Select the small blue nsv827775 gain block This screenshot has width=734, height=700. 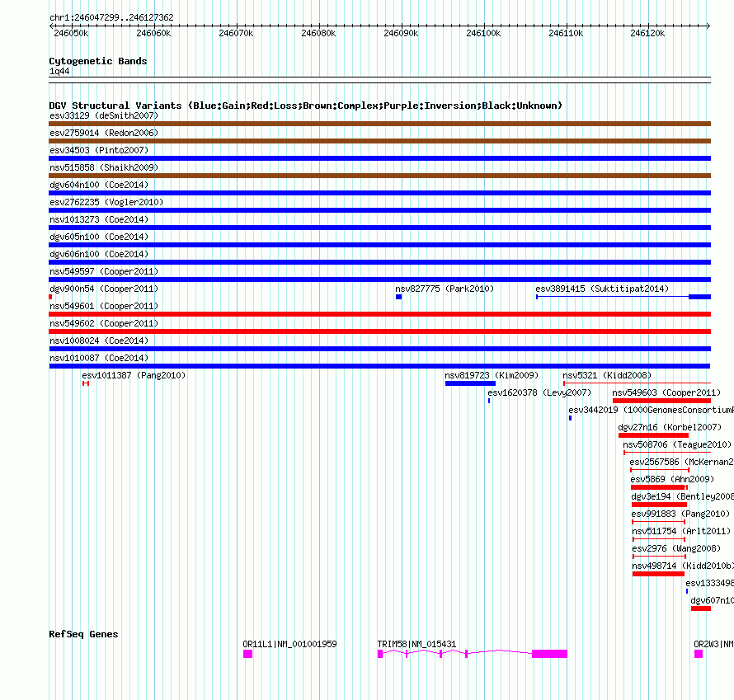point(399,297)
